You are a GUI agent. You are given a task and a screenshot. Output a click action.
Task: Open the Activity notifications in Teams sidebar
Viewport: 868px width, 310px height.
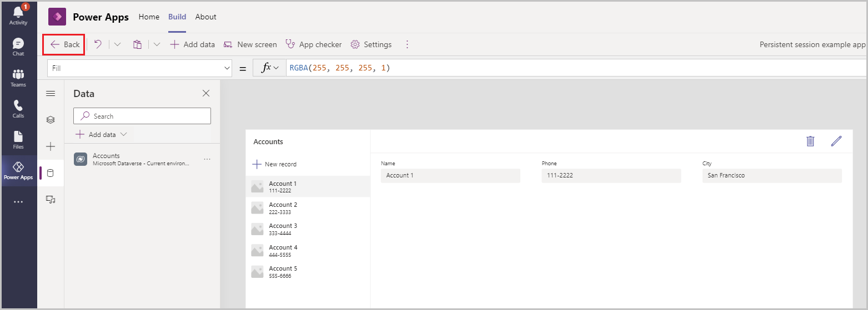tap(18, 15)
